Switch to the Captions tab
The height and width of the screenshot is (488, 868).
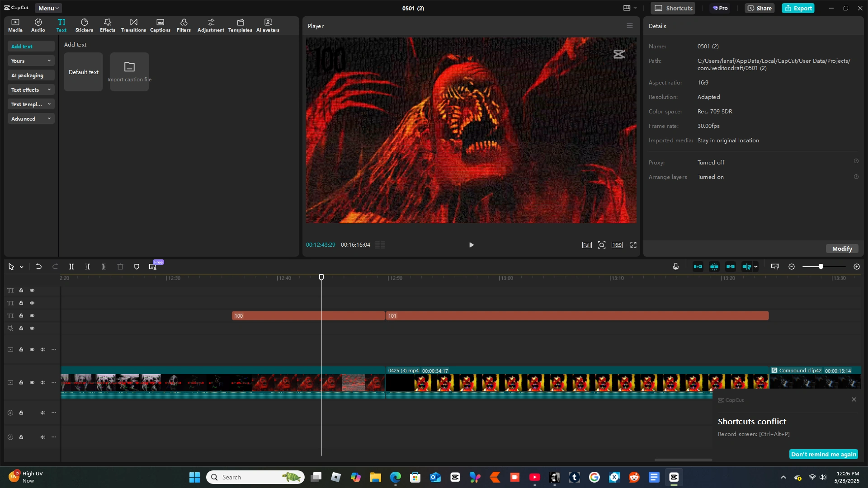point(160,25)
